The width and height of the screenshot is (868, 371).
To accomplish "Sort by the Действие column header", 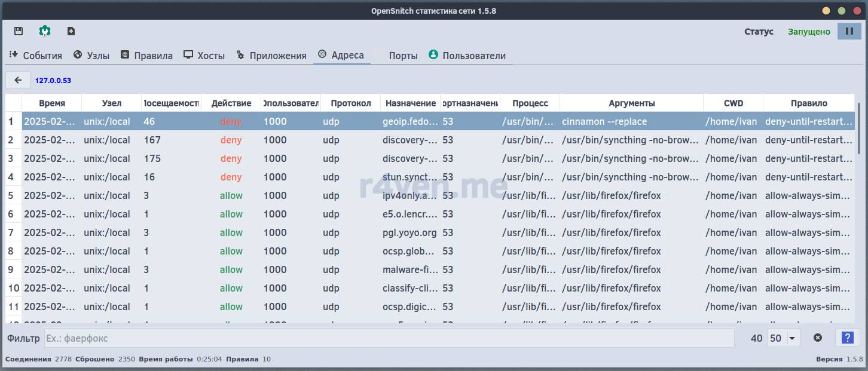I will coord(231,103).
